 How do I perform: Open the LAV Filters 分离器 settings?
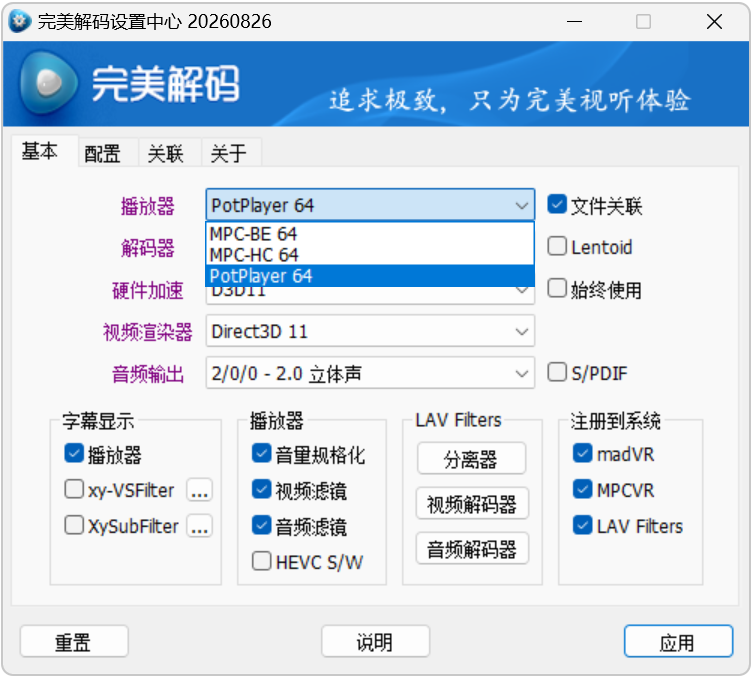pyautogui.click(x=471, y=458)
